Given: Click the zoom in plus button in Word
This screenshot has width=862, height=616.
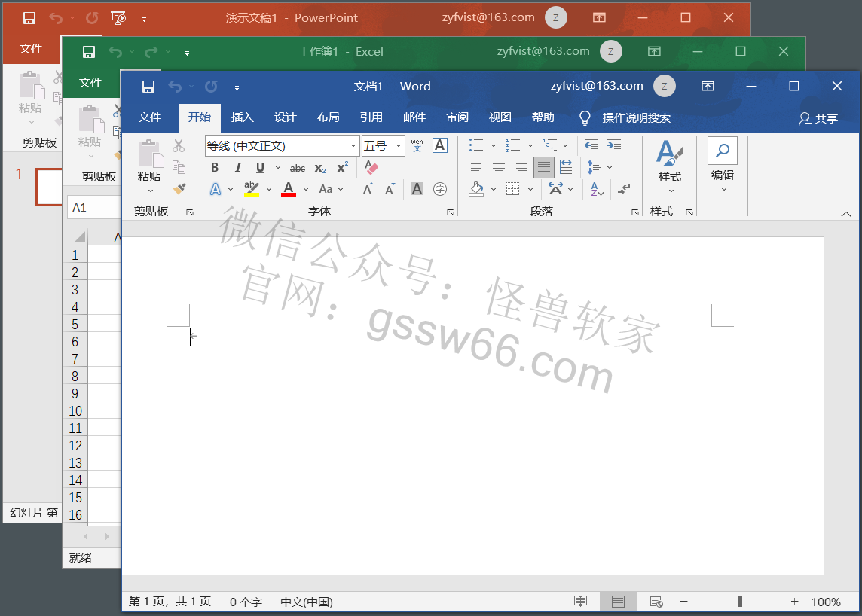Looking at the screenshot, I should [794, 602].
